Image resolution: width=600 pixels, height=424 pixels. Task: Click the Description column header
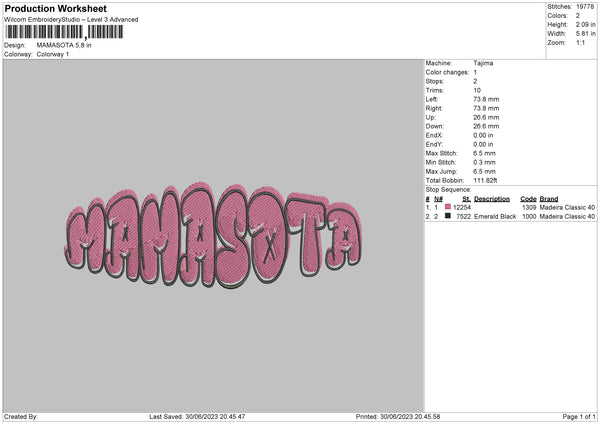(492, 198)
